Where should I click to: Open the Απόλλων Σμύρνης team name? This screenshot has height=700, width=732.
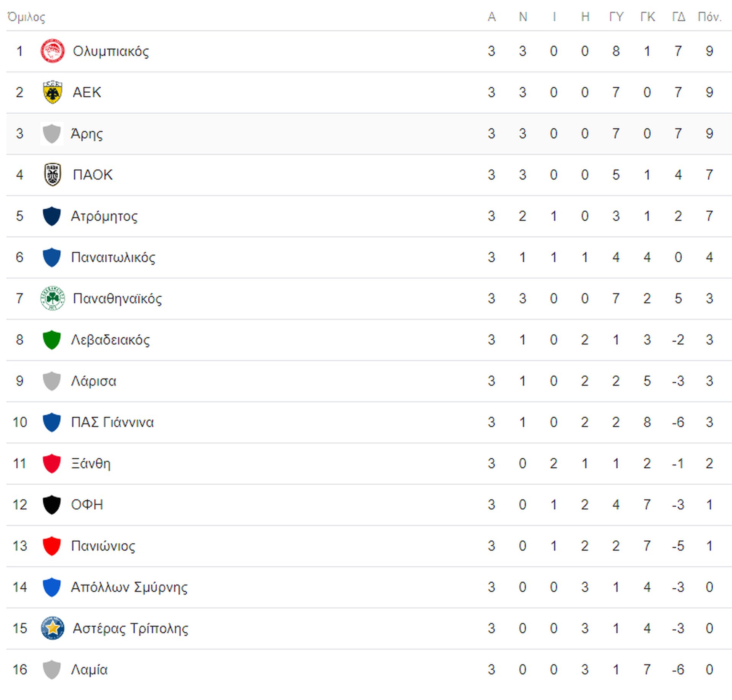tap(129, 587)
